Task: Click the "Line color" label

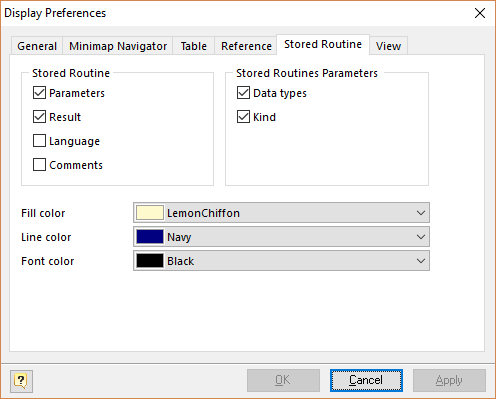Action: [x=46, y=237]
